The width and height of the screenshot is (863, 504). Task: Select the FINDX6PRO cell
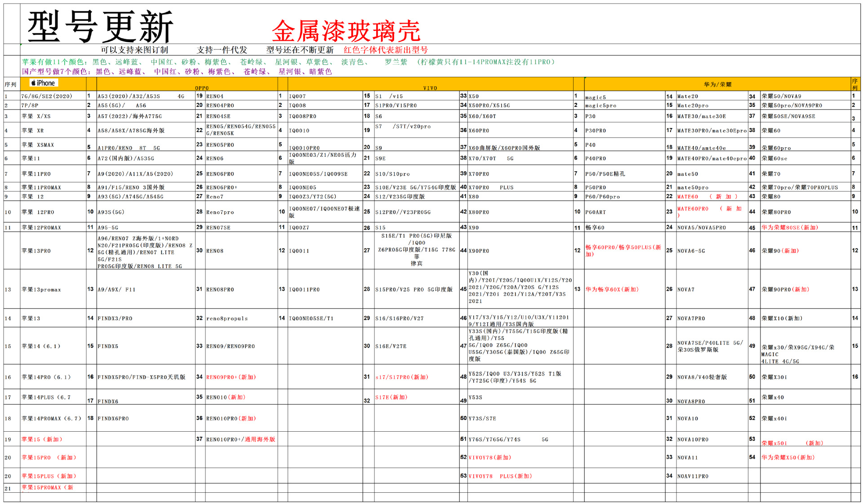coord(113,418)
